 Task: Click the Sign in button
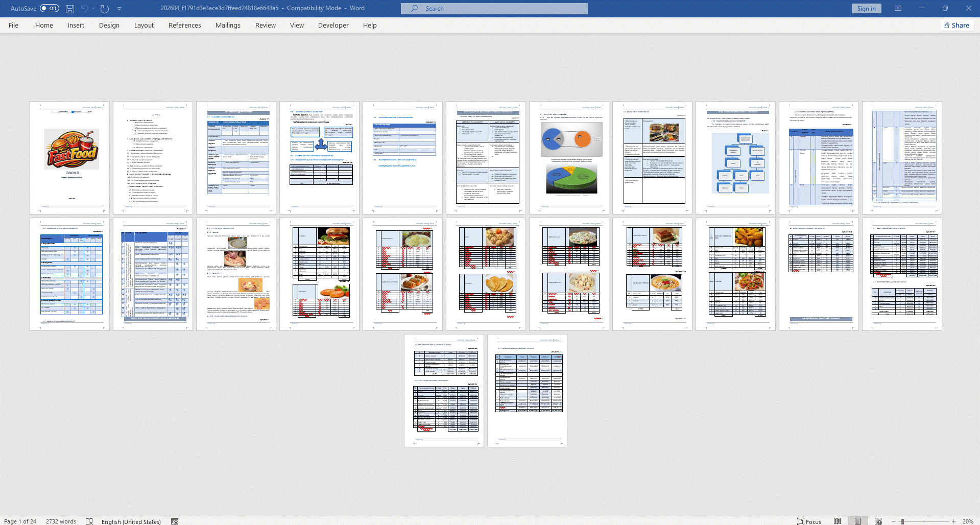(x=866, y=9)
